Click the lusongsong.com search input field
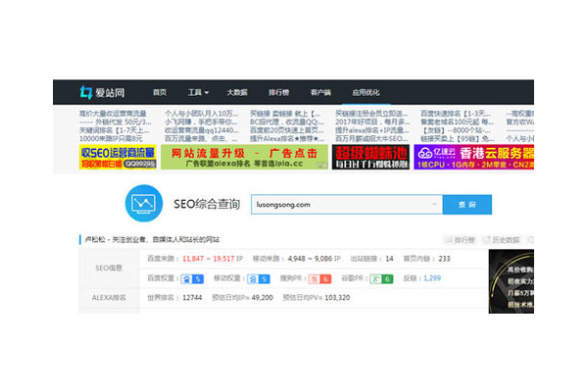 click(x=338, y=205)
